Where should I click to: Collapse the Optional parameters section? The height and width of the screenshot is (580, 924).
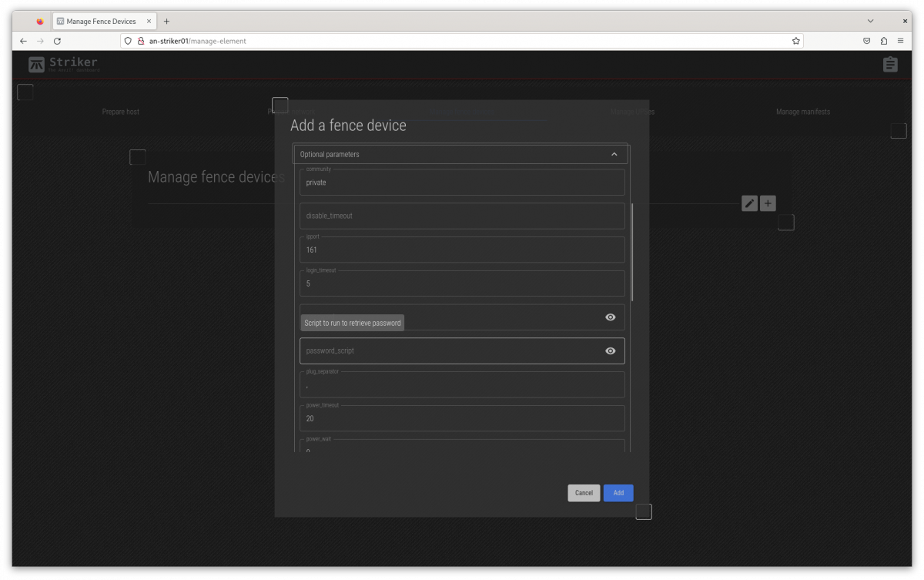[614, 154]
